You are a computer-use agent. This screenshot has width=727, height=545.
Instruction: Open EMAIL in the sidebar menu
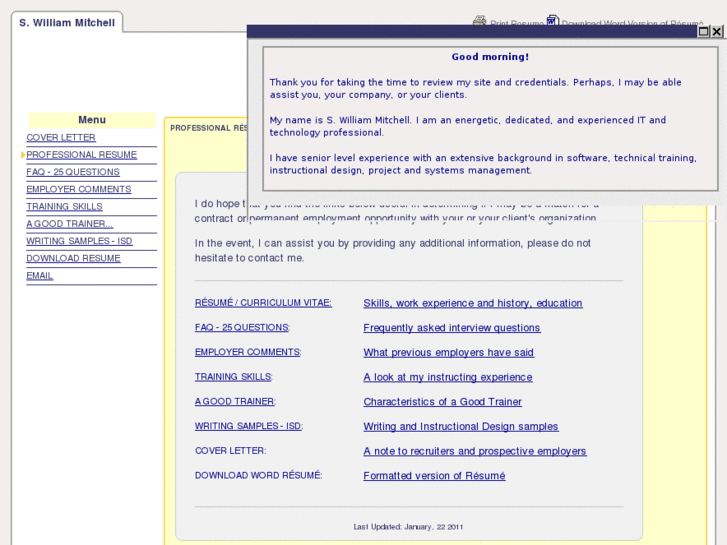(39, 276)
